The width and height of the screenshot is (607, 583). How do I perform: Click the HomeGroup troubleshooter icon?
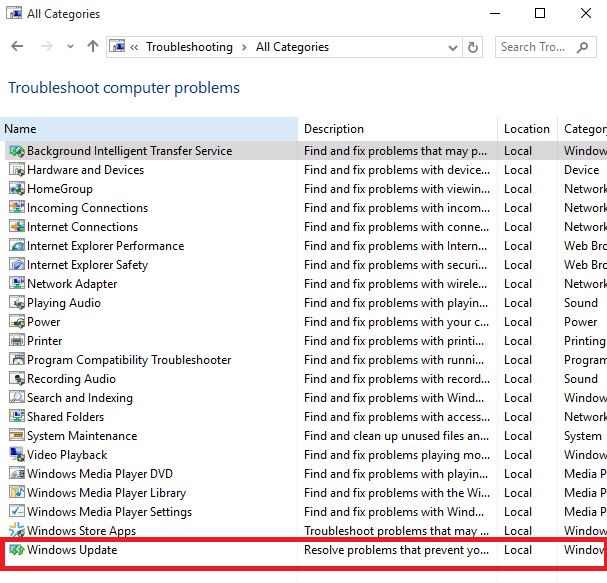(17, 189)
